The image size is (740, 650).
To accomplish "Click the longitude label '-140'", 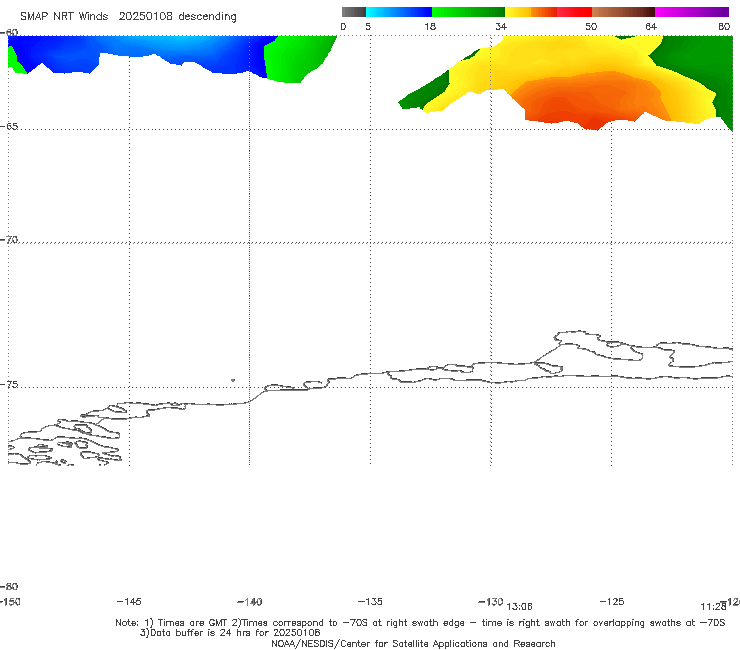I will 250,601.
